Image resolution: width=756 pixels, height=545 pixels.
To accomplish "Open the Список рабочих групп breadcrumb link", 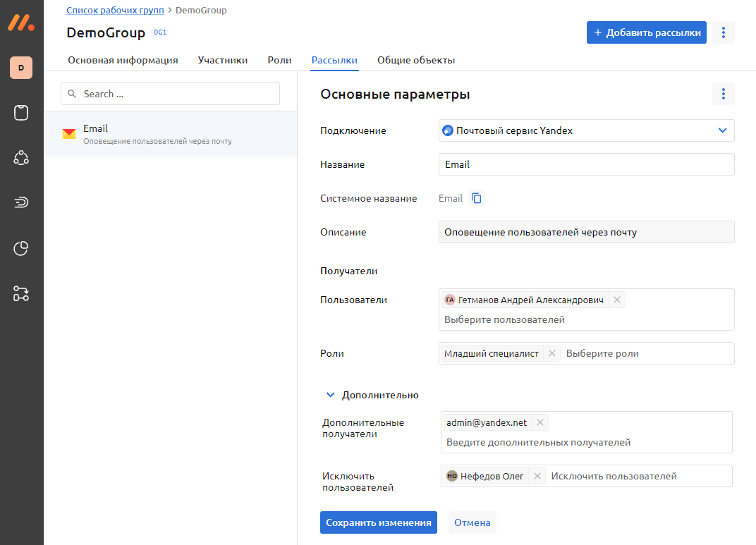I will click(115, 11).
